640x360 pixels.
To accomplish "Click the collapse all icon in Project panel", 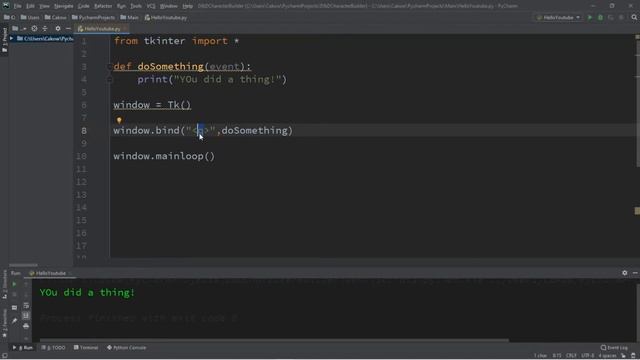I will (45, 29).
